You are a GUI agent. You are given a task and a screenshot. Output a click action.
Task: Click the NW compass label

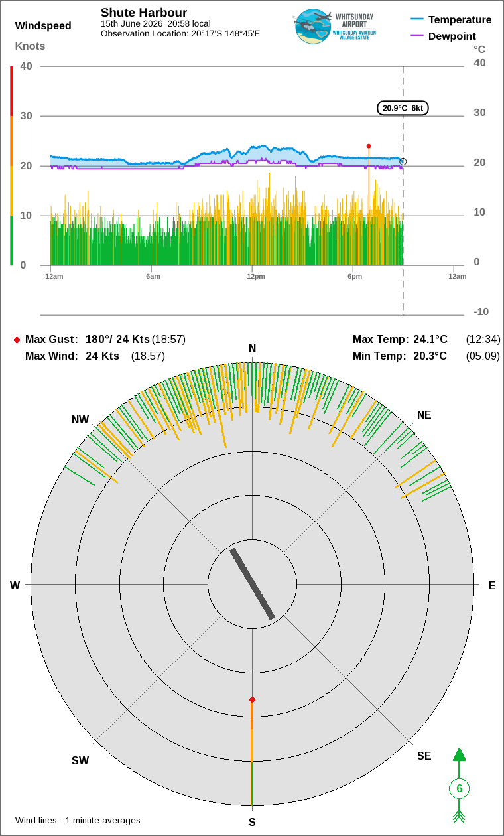coord(80,419)
